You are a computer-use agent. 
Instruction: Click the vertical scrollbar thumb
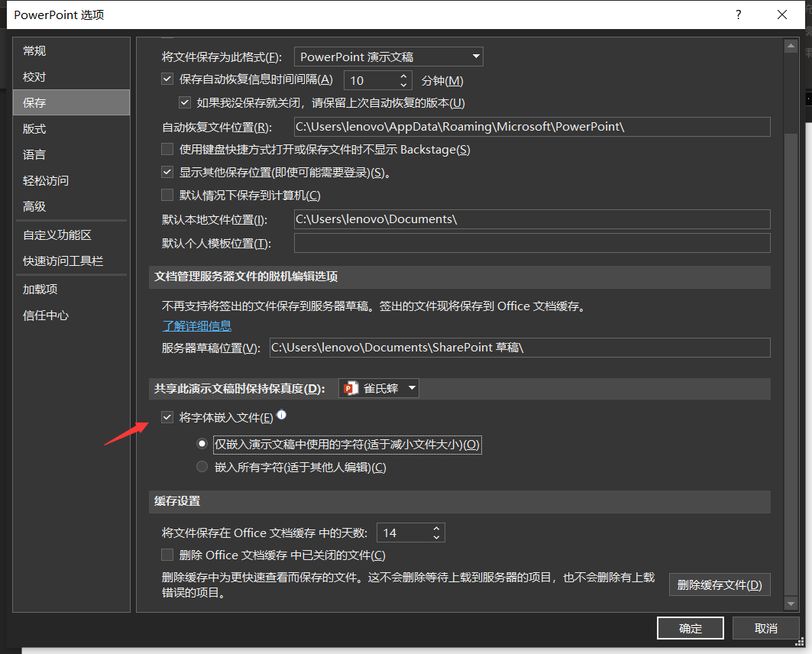point(791,365)
